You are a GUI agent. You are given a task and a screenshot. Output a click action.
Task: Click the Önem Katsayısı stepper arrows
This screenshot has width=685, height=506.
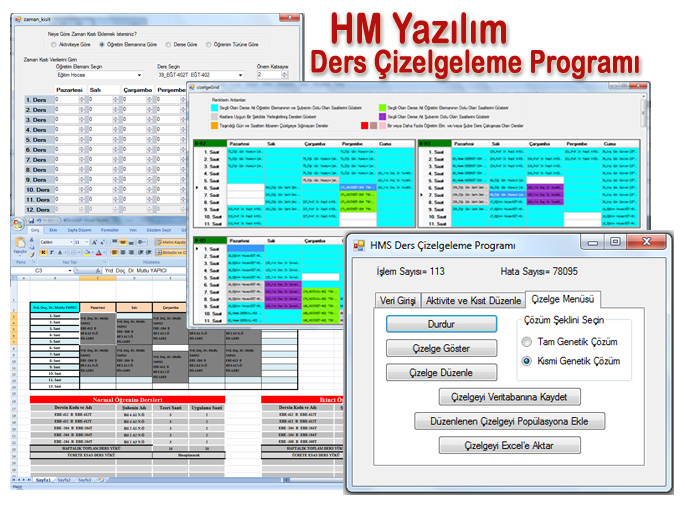click(x=284, y=75)
